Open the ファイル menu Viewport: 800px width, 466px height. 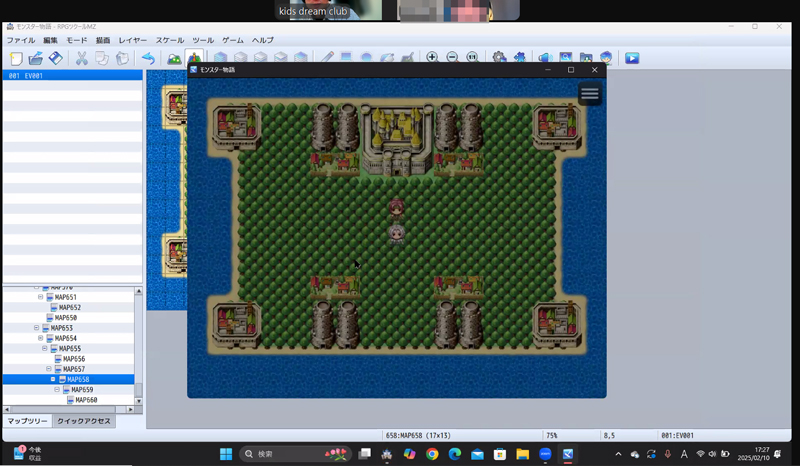(x=21, y=40)
